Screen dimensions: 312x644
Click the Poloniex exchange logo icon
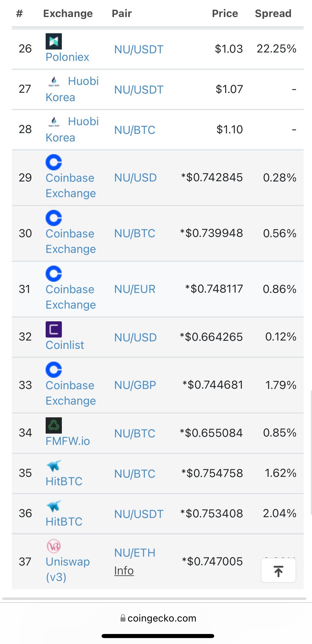pyautogui.click(x=54, y=41)
